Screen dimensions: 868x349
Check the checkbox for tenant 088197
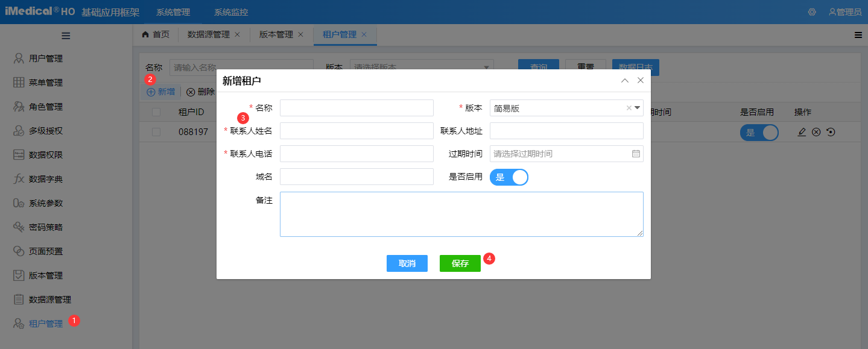[x=156, y=132]
